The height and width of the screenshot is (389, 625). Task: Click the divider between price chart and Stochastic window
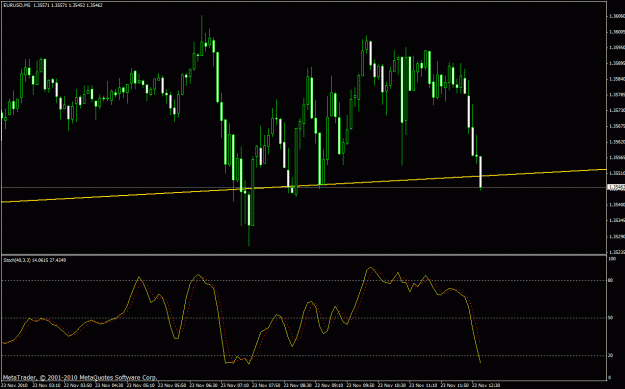coord(304,254)
